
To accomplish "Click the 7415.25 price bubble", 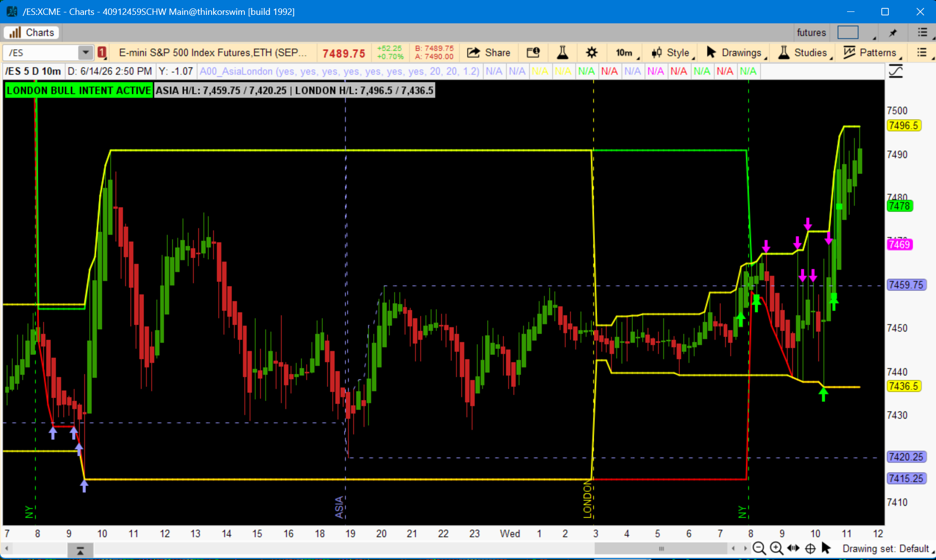I will (x=906, y=479).
